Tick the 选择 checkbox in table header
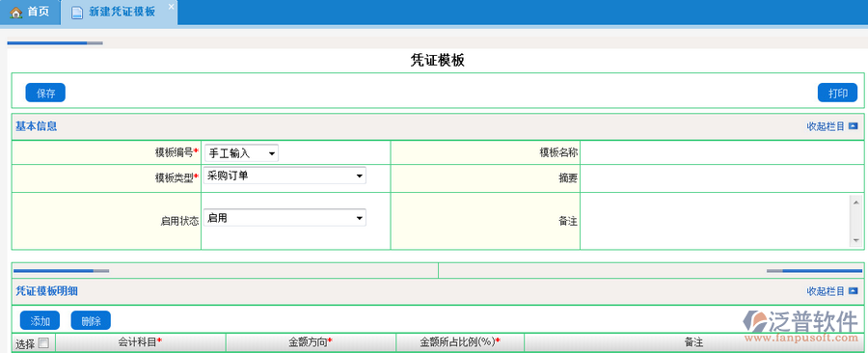868x353 pixels. 43,343
